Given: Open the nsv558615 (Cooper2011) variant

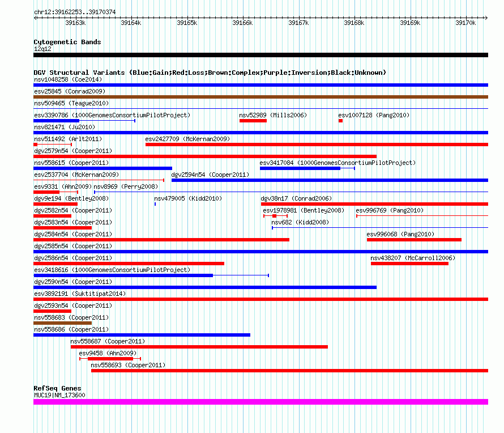Looking at the screenshot, I should coord(71,163).
